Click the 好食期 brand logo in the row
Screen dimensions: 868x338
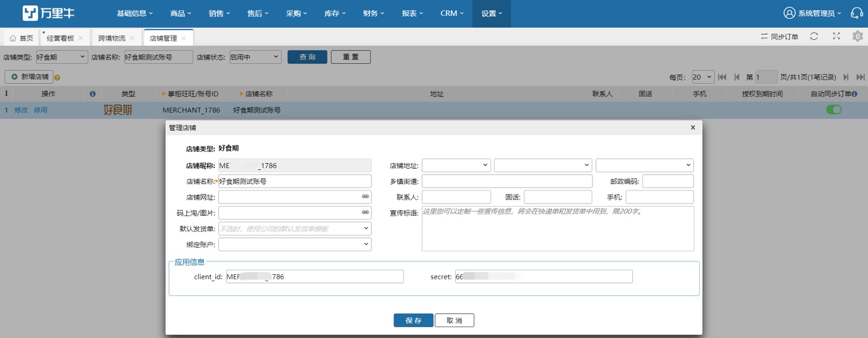tap(118, 110)
